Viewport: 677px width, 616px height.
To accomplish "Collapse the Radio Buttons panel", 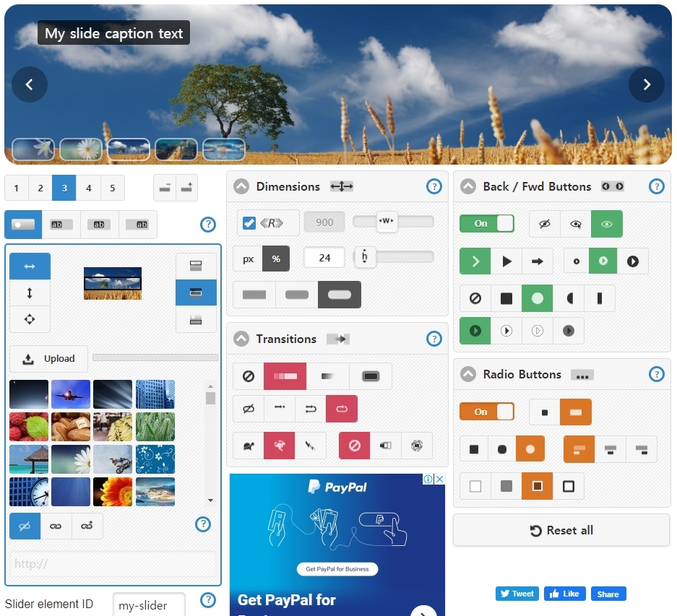I will point(468,374).
